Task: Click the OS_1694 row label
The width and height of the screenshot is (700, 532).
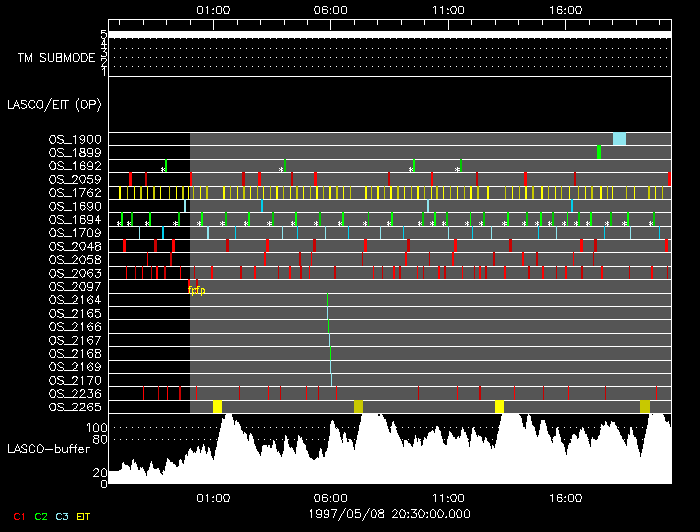Action: (75, 219)
